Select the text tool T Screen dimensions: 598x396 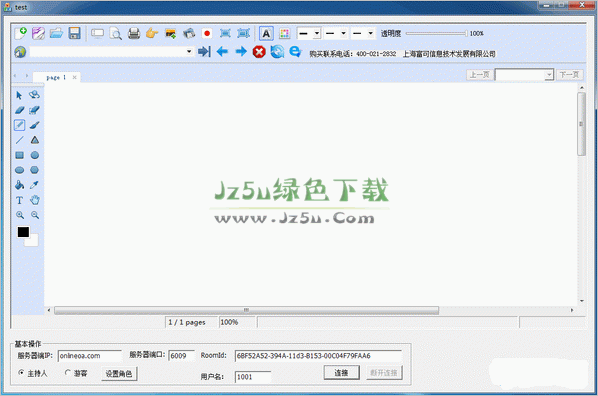point(19,200)
